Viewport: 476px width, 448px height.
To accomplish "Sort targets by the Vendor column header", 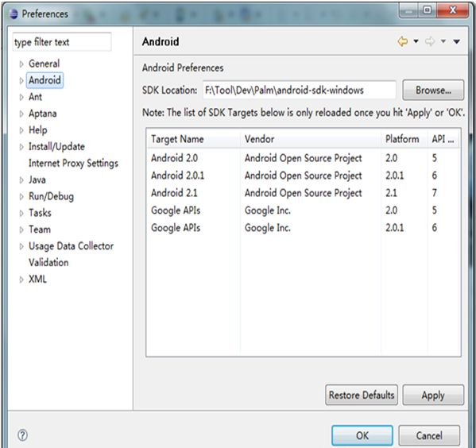I will click(310, 139).
